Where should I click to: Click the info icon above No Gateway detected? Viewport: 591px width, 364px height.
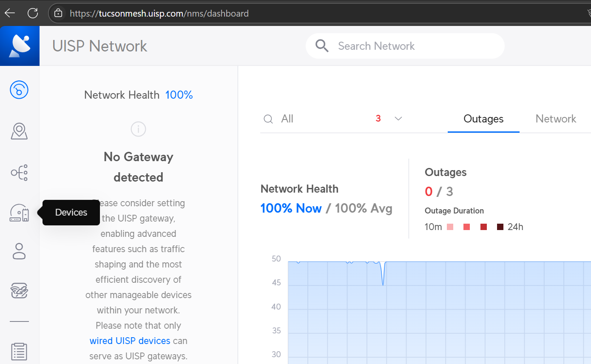pos(138,129)
